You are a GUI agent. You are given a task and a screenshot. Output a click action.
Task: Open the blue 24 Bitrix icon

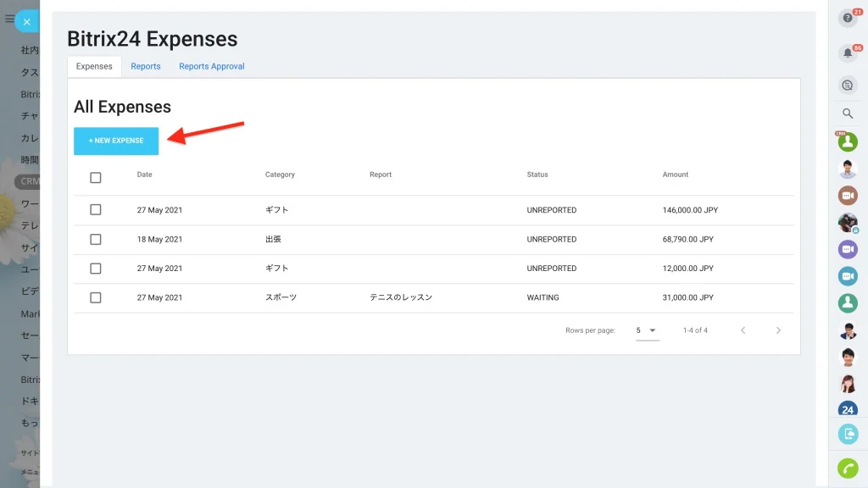[x=848, y=409]
